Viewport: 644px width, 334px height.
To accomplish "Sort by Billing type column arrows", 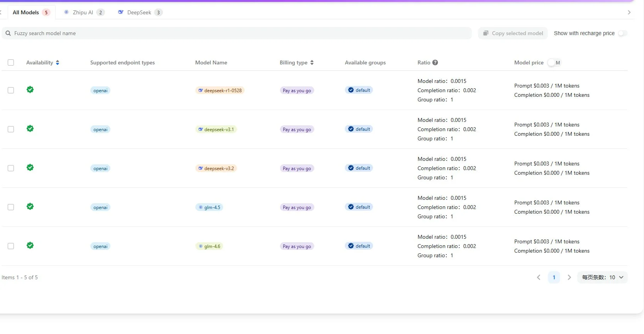I will 312,62.
